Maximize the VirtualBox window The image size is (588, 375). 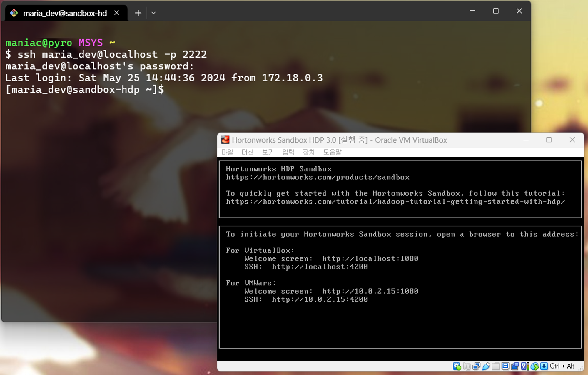click(549, 140)
